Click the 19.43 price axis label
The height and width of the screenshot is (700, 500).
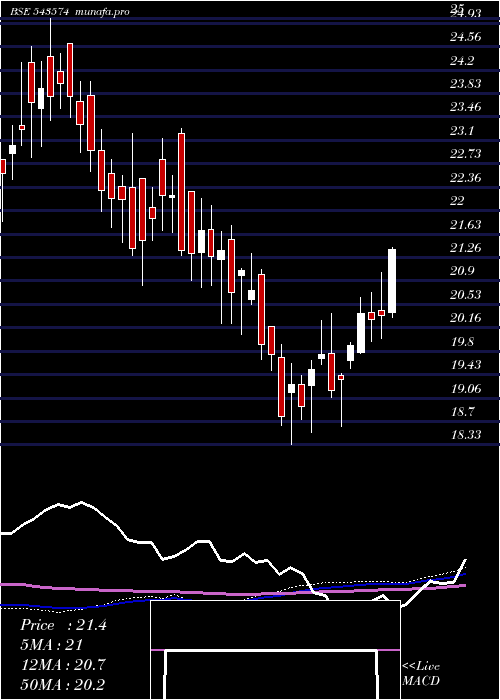[x=465, y=365]
